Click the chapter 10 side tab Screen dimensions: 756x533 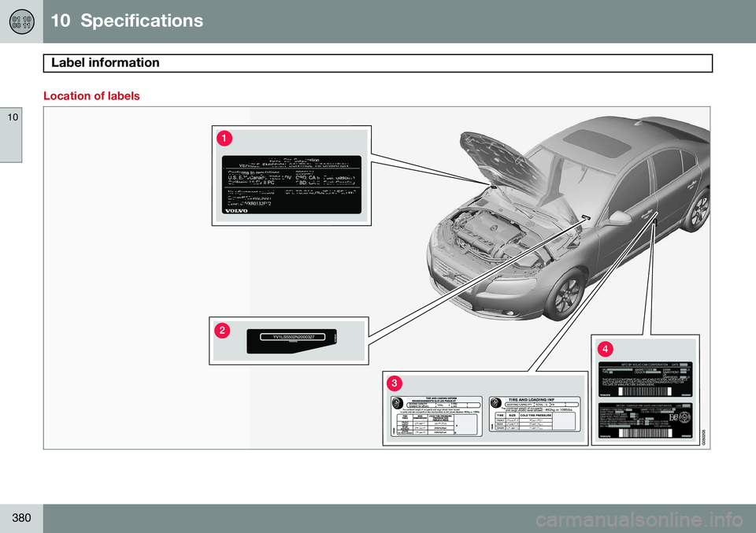point(11,135)
